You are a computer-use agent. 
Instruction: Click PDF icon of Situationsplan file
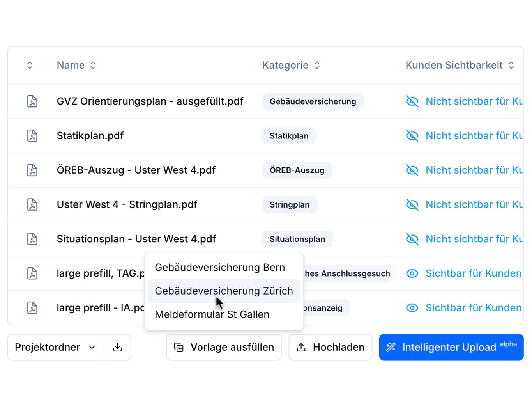pyautogui.click(x=32, y=239)
